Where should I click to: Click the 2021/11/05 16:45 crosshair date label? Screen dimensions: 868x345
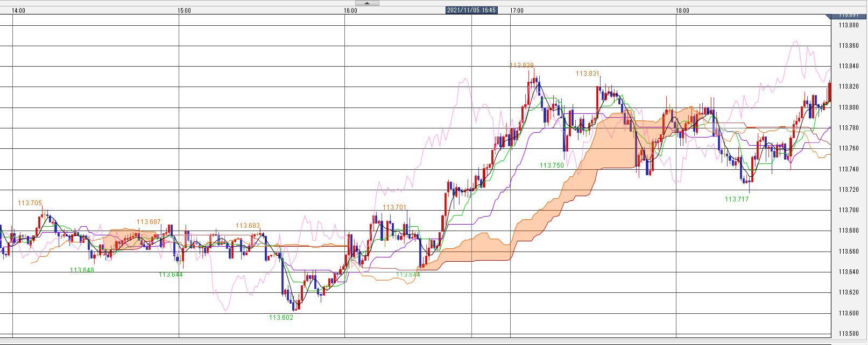pyautogui.click(x=471, y=10)
